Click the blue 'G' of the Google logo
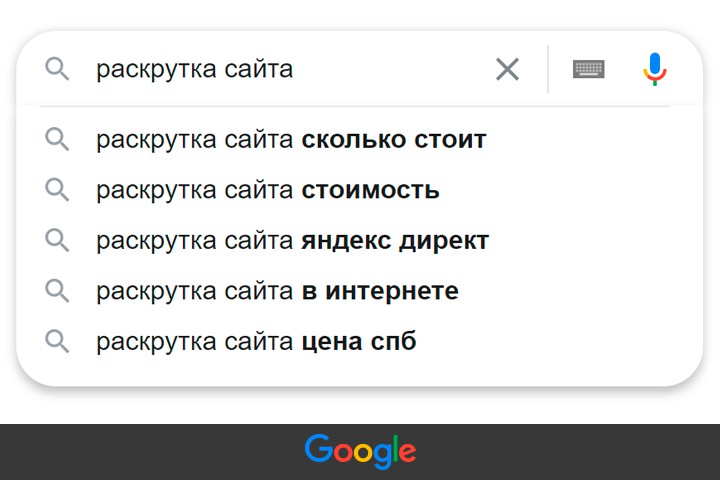 point(318,449)
